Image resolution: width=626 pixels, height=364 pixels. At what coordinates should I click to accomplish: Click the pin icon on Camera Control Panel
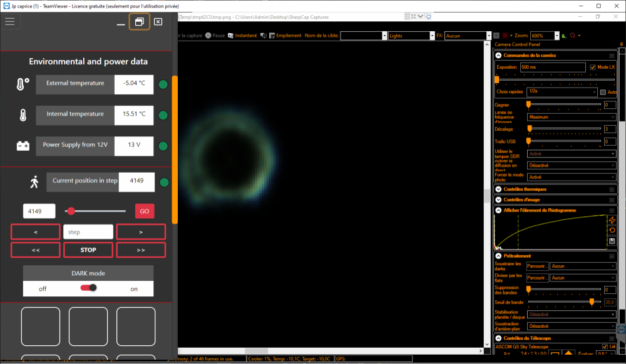[621, 44]
